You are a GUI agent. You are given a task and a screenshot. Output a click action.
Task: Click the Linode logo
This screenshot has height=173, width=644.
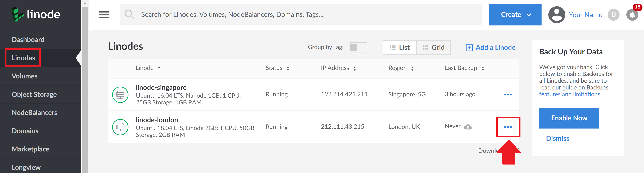click(36, 14)
